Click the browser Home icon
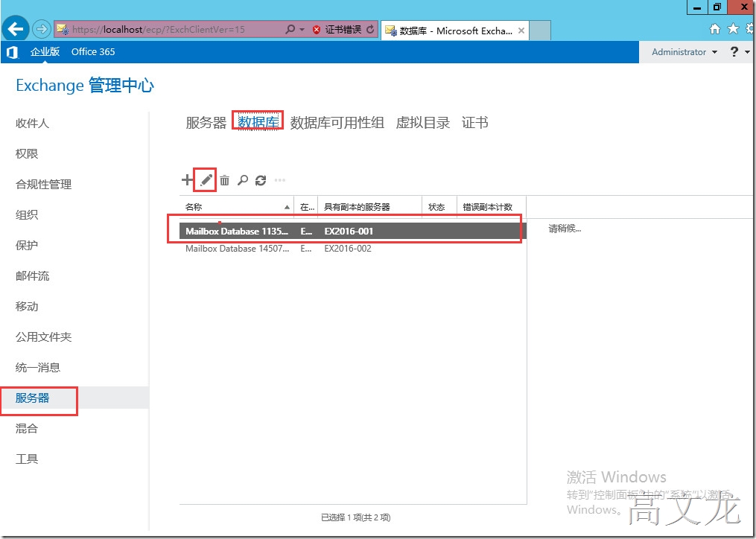The width and height of the screenshot is (756, 539). [x=716, y=30]
